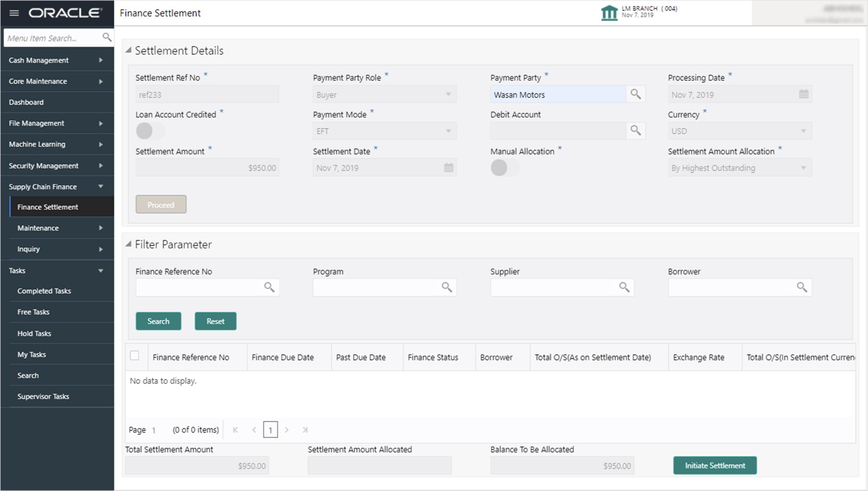Viewport: 868px width, 491px height.
Task: Click the Settlement Date calendar icon
Action: coord(449,168)
